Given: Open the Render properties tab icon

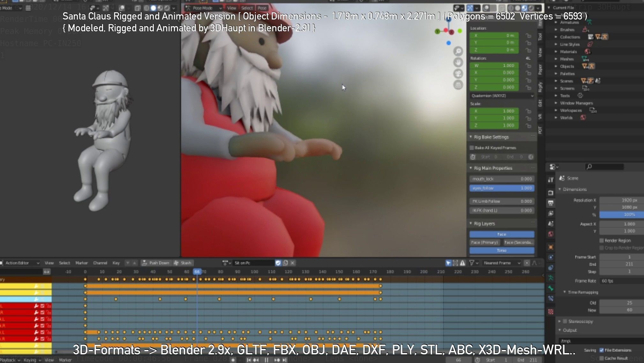Looking at the screenshot, I should pos(551,193).
